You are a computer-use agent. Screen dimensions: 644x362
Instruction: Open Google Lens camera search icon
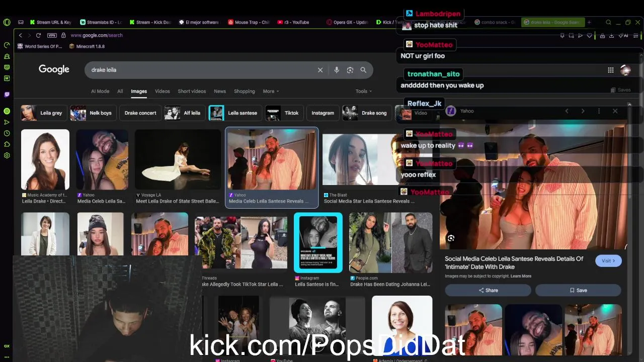(350, 70)
